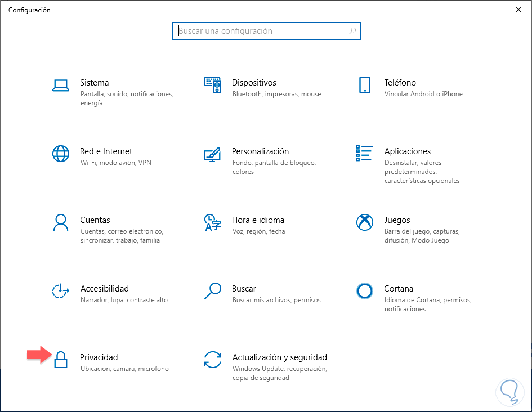
Task: Close the Configuración window
Action: (x=518, y=10)
